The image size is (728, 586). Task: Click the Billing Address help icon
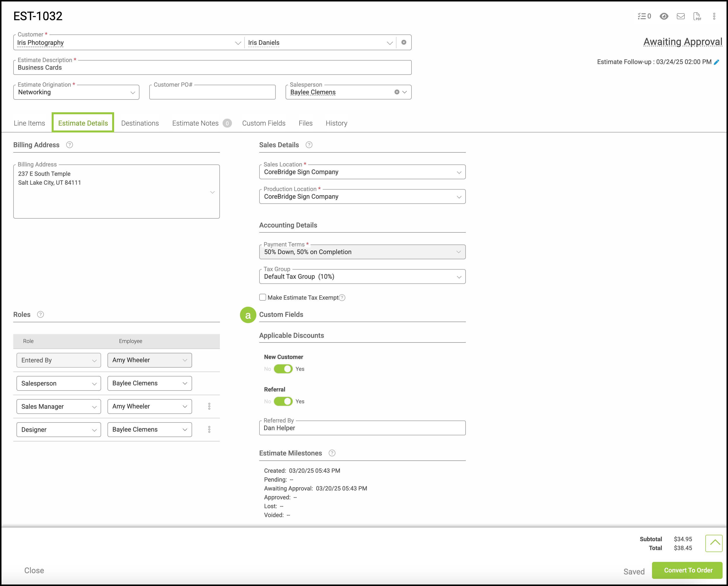point(70,145)
